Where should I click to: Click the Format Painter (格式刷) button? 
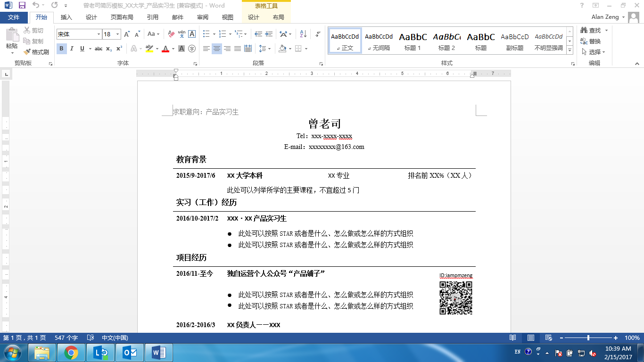coord(36,52)
